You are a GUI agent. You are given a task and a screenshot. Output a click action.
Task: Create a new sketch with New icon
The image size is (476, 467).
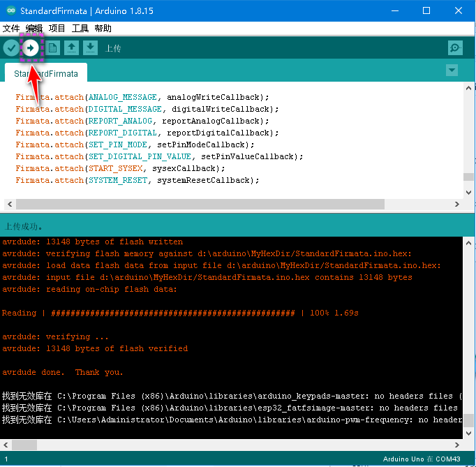(52, 48)
